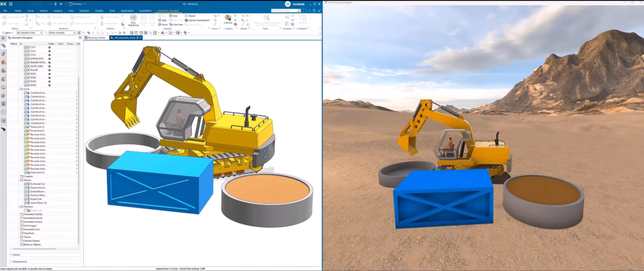Click the Dependencies section header

[20, 261]
